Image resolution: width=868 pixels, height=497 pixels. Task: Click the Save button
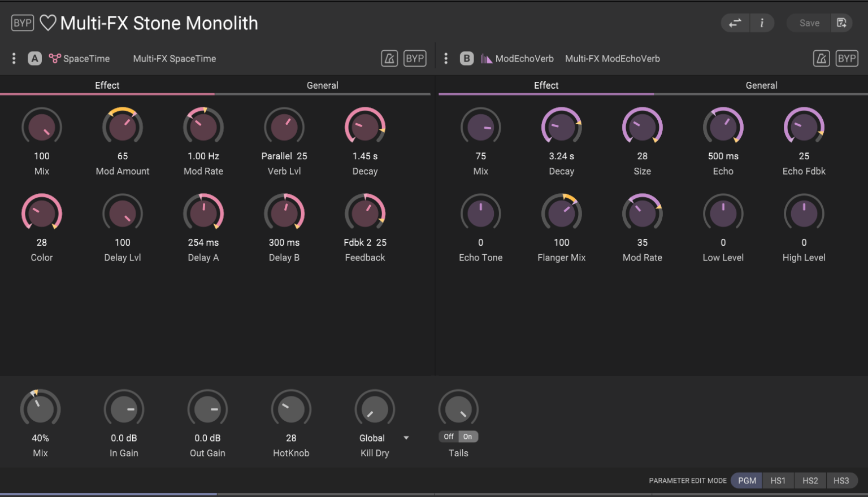809,23
